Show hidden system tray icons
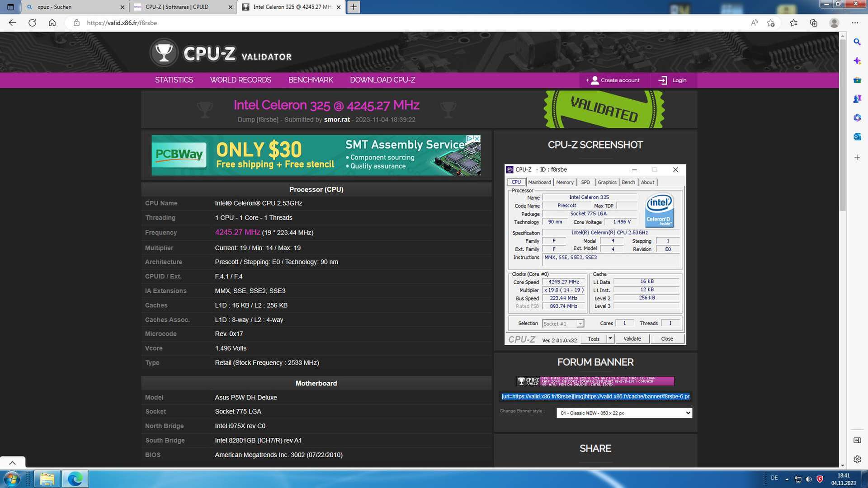 pos(787,479)
